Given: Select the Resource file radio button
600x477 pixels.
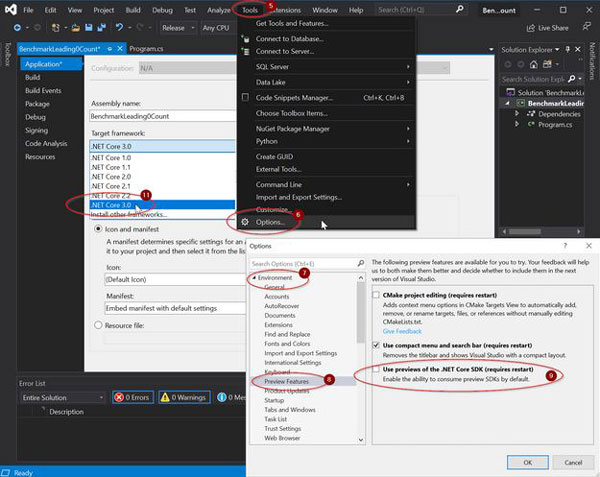Looking at the screenshot, I should pyautogui.click(x=97, y=326).
